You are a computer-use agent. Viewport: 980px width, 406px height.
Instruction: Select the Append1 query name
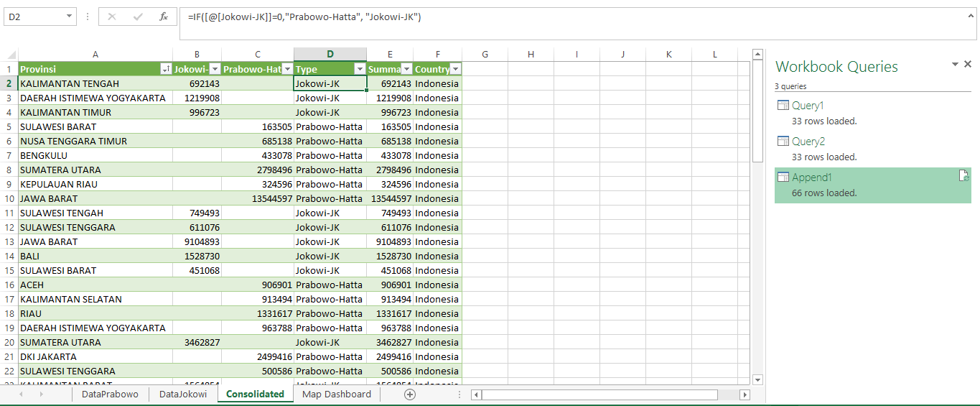(811, 177)
